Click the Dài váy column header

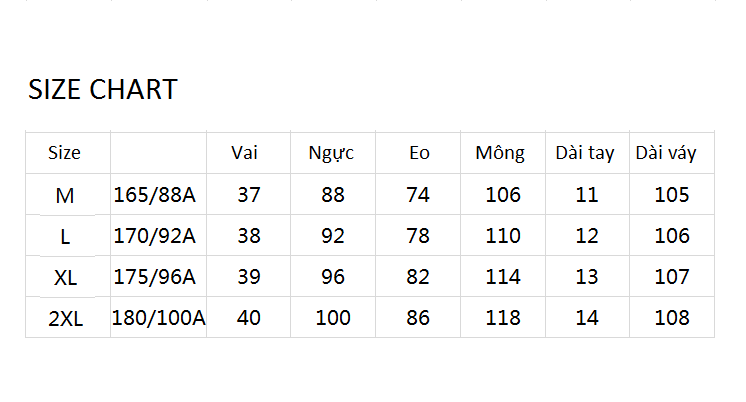[x=666, y=153]
